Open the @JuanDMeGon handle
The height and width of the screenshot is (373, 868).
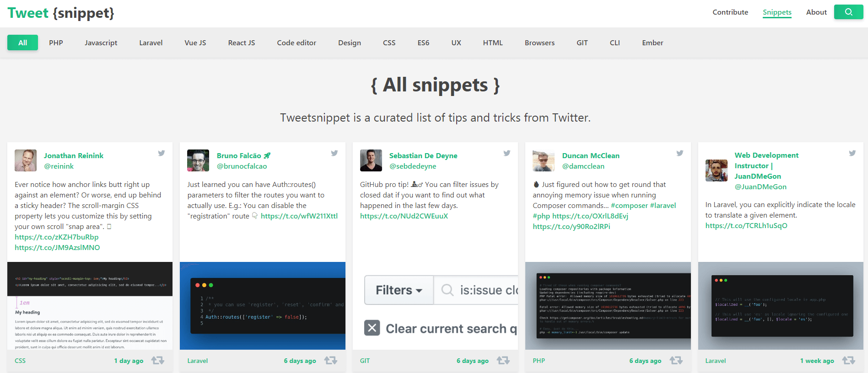click(760, 186)
